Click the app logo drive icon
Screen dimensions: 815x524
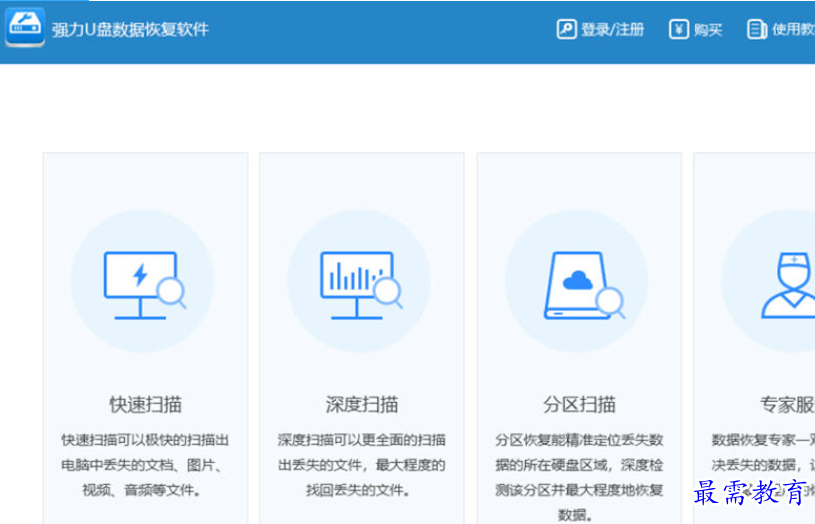tap(25, 27)
